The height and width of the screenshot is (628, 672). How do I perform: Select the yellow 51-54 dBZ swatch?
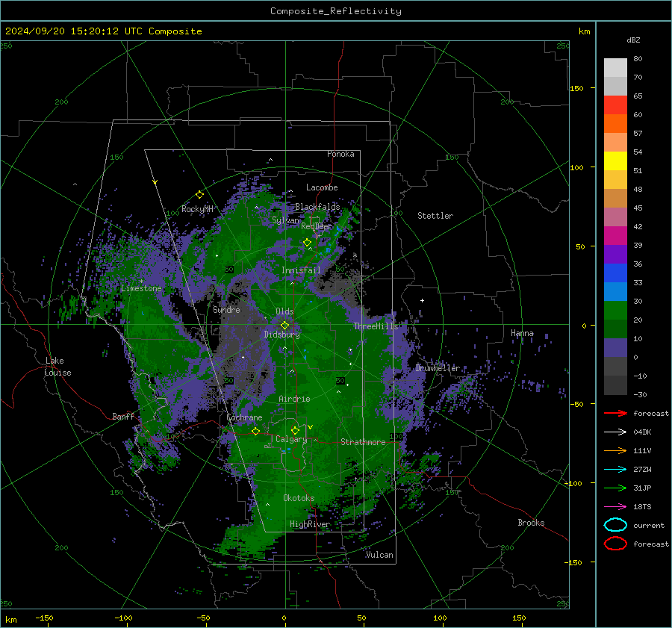615,161
